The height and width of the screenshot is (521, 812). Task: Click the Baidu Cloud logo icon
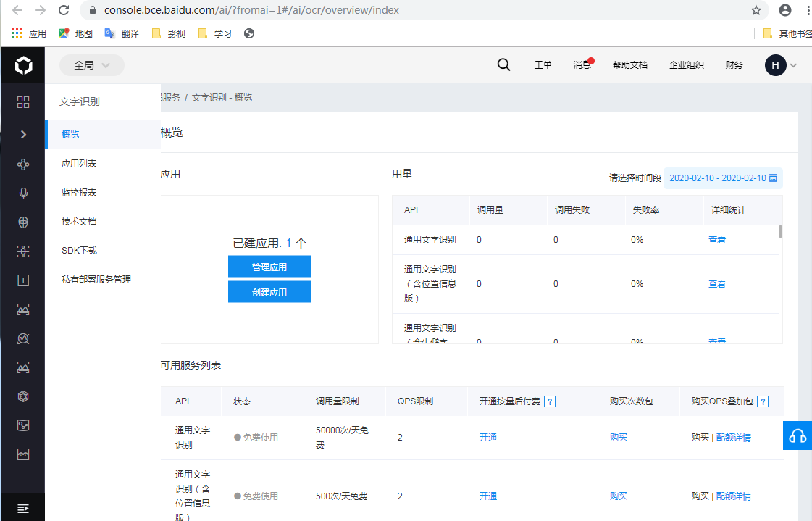[23, 66]
